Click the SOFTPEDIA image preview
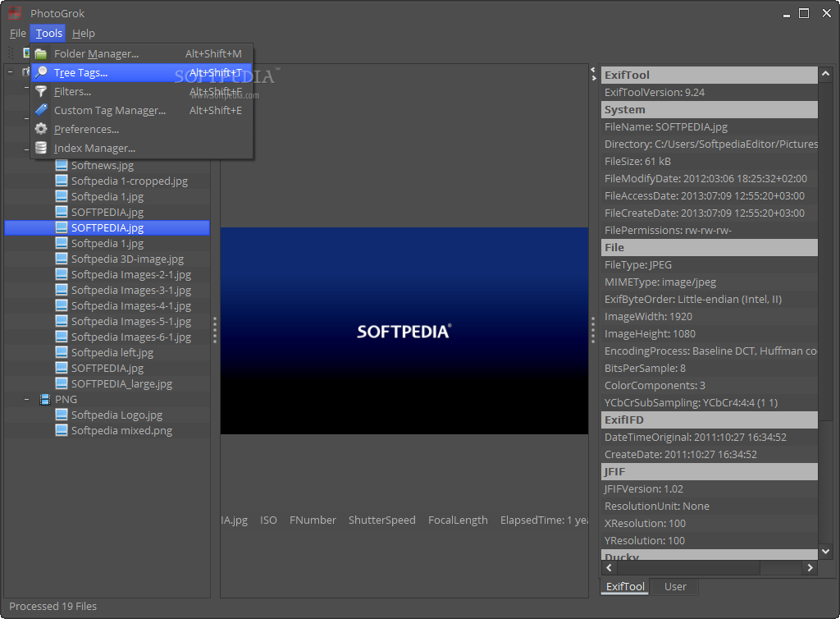 (404, 331)
